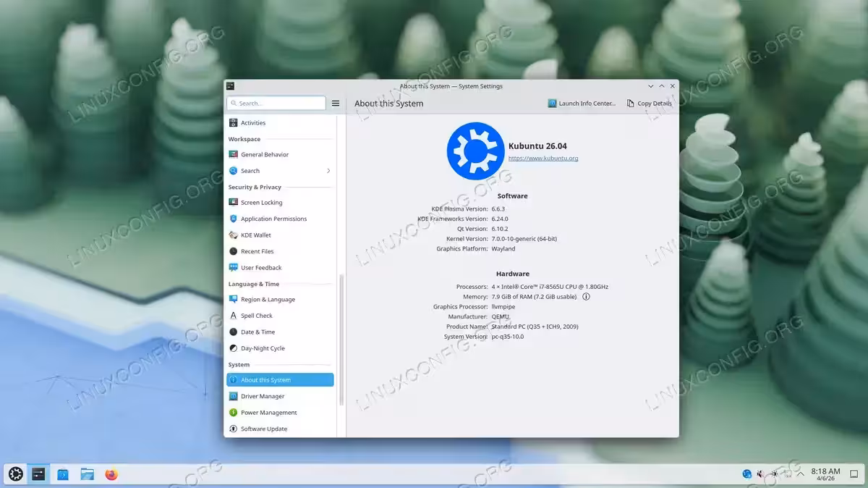Viewport: 868px width, 488px height.
Task: Open Driver Manager settings
Action: tap(280, 397)
